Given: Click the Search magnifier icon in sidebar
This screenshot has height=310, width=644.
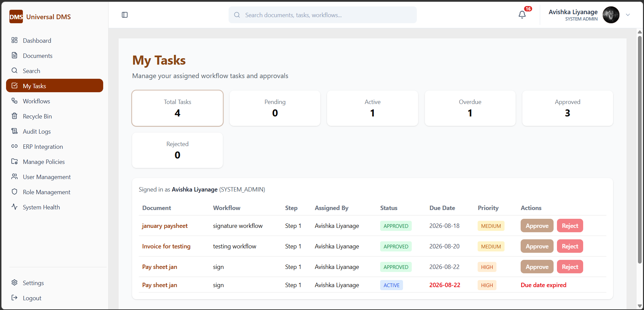Looking at the screenshot, I should 14,70.
